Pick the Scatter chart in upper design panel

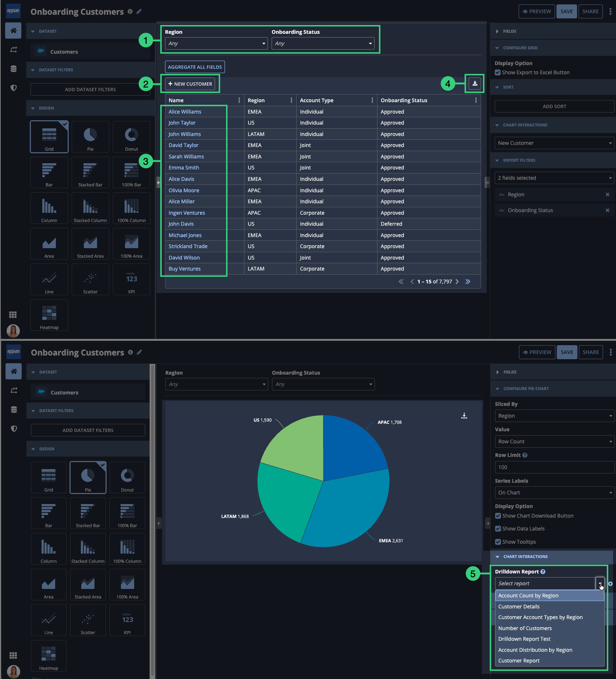click(x=90, y=279)
